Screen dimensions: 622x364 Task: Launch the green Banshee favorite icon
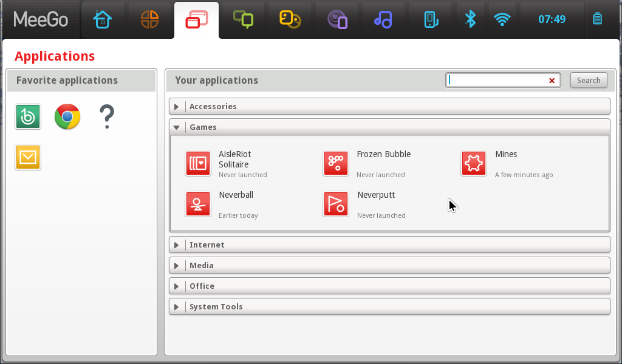tap(28, 116)
